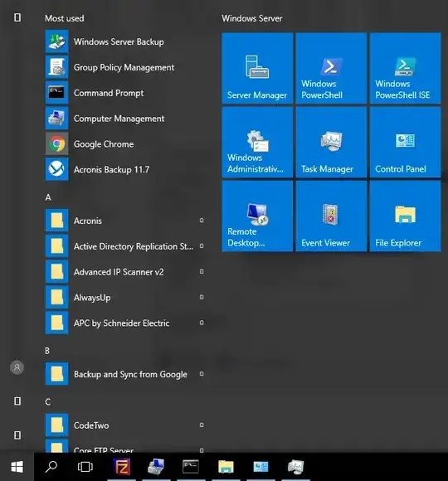448x481 pixels.
Task: Switch to Command Prompt on the taskbar
Action: point(191,467)
